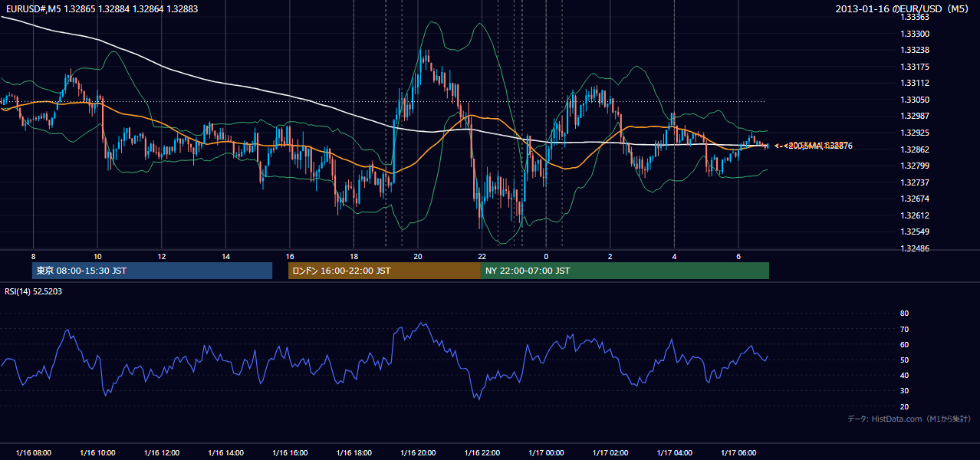Click the 1.33112 price axis label
Viewport: 980px width, 460px height.
(x=914, y=84)
